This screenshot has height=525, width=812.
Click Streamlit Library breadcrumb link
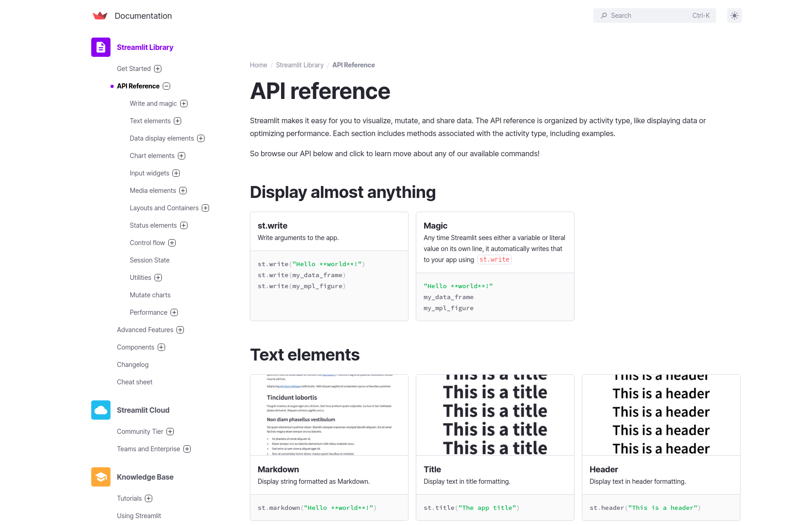[299, 65]
